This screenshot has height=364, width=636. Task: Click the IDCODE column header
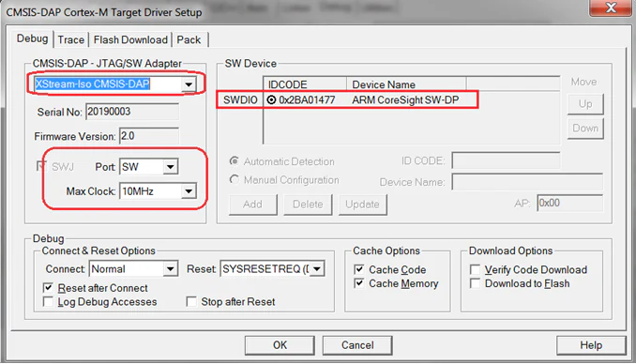305,84
